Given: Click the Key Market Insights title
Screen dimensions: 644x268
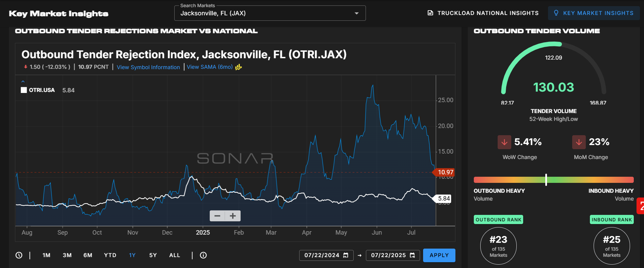Looking at the screenshot, I should pos(59,14).
